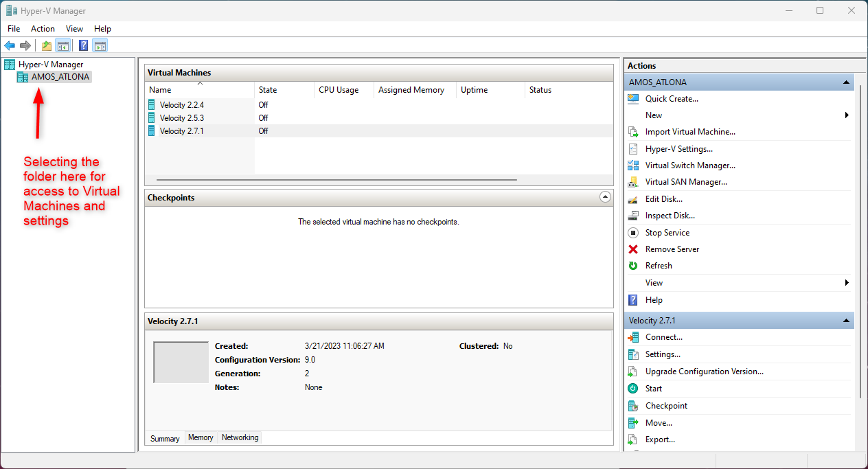Toggle the Show/Hide Action Pane toolbar icon
Viewport: 868px width, 469px height.
pos(100,46)
